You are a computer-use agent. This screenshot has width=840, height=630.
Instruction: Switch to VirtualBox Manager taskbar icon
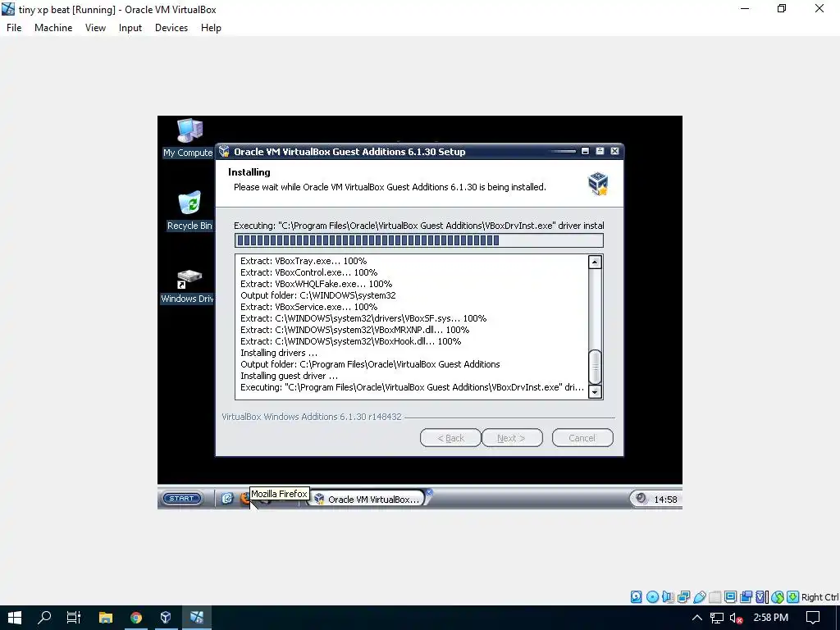(166, 618)
